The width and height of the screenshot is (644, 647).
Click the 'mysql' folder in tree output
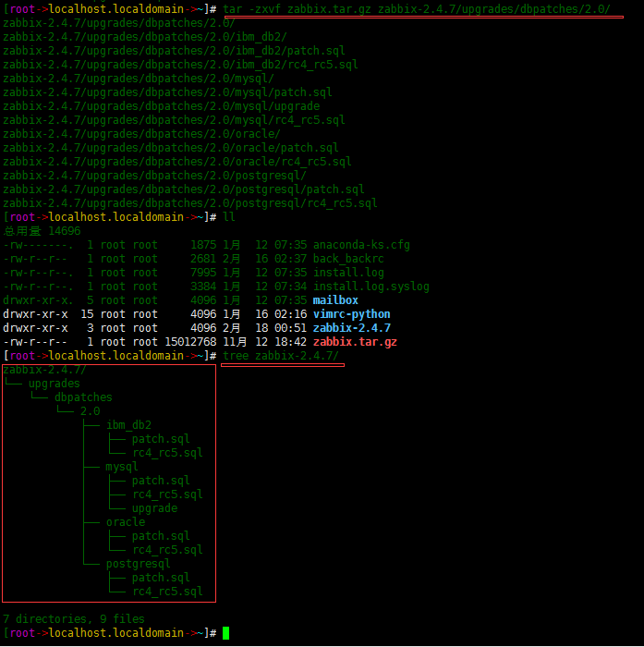(x=122, y=467)
